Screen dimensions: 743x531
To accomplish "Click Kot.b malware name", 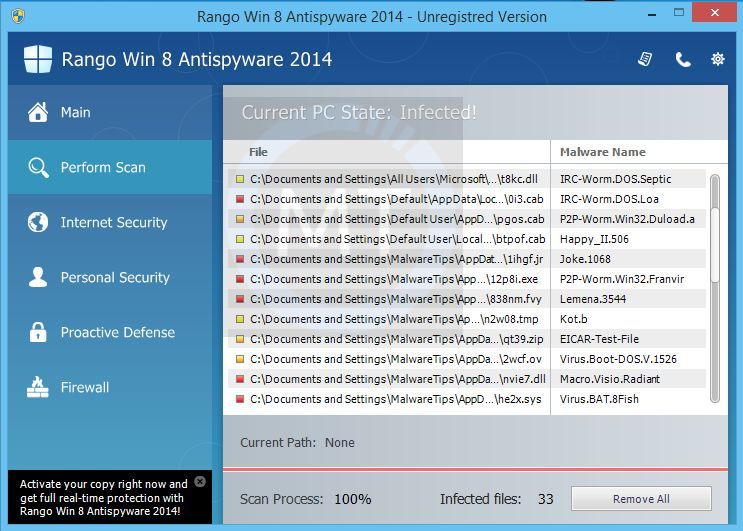I will (573, 319).
